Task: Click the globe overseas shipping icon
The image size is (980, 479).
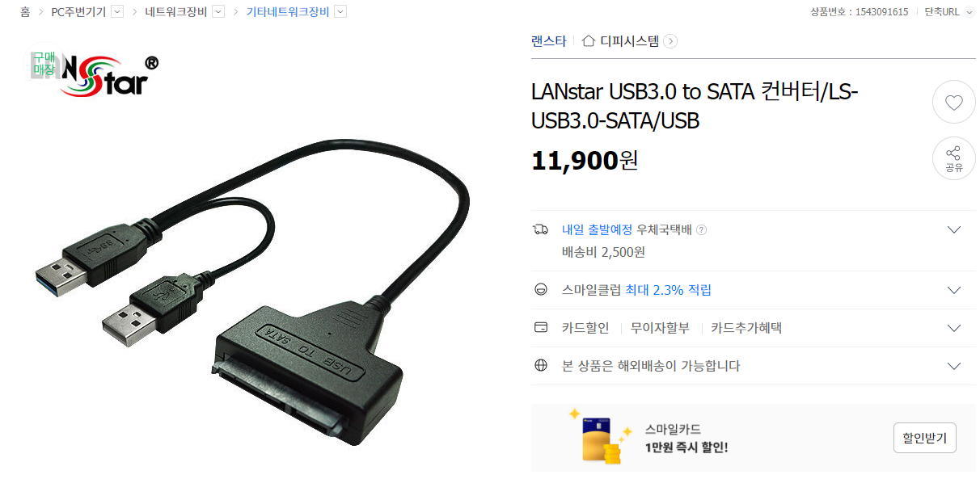Action: coord(541,366)
